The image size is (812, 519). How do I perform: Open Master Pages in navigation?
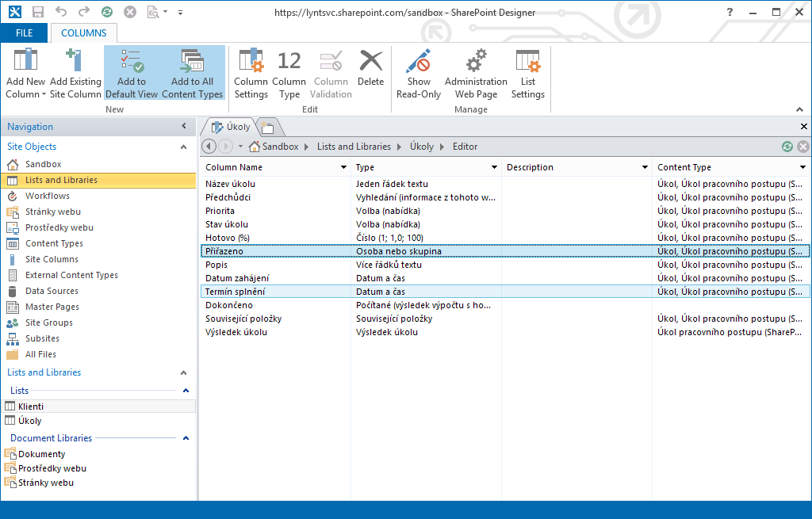(98, 307)
